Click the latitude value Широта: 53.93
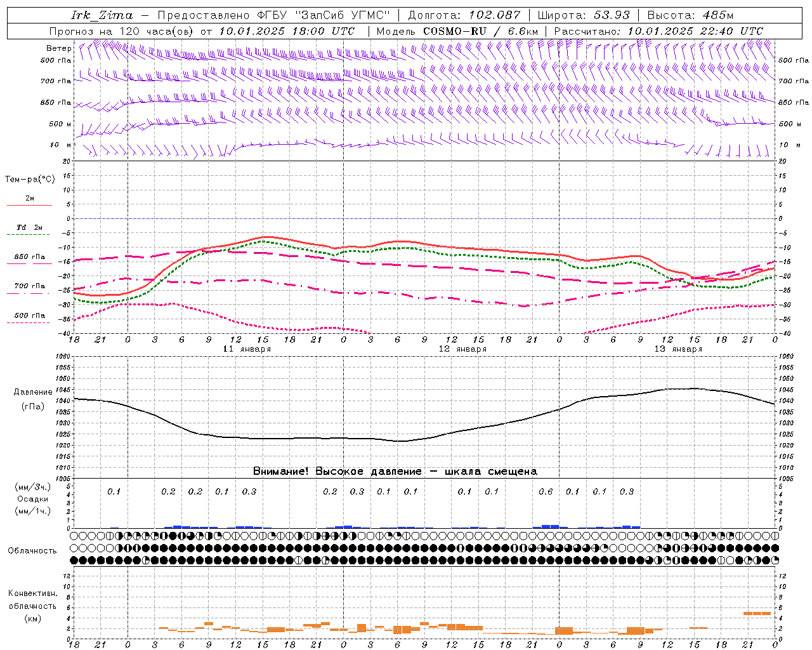Image resolution: width=812 pixels, height=650 pixels. 584,15
